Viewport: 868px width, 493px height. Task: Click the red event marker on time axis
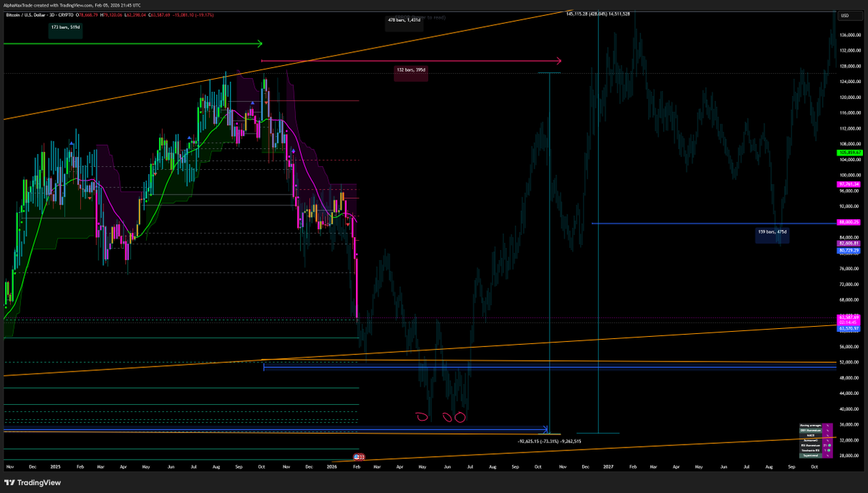(359, 457)
